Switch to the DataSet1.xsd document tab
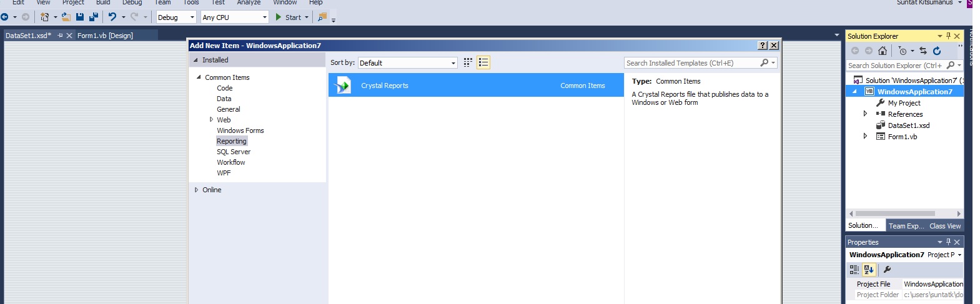 tap(28, 36)
